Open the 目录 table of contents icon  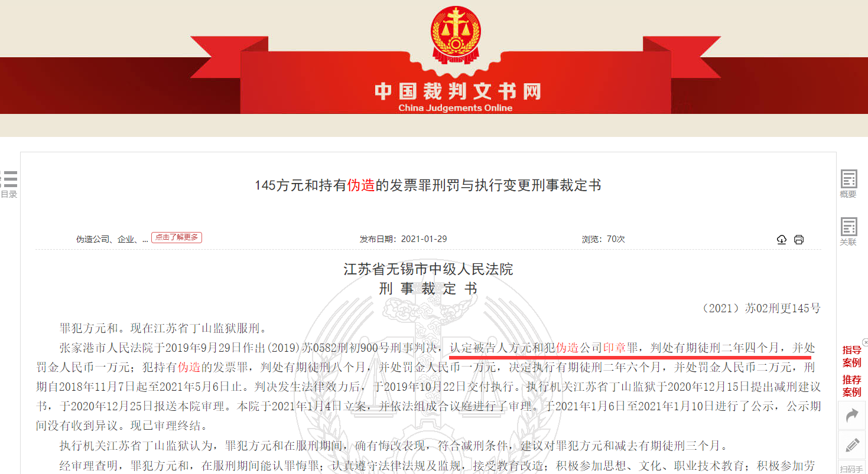[9, 184]
